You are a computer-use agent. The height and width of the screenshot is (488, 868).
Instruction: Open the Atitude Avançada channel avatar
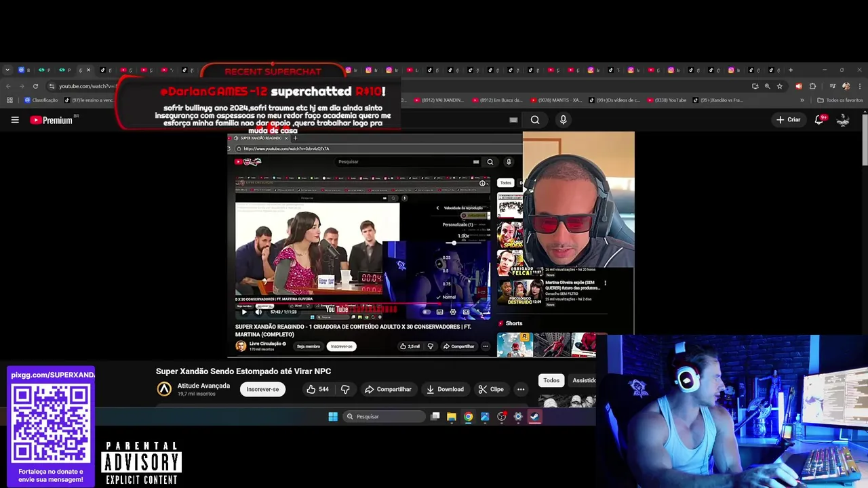(x=164, y=388)
